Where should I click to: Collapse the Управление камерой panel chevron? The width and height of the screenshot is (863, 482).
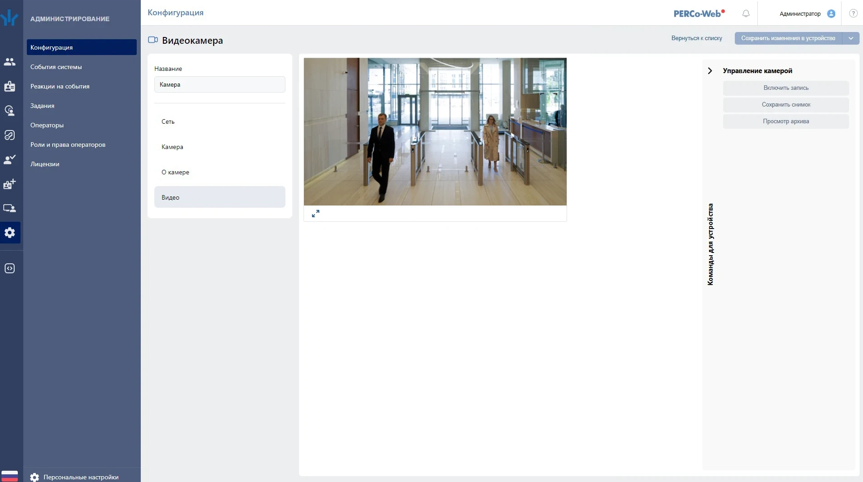pos(710,71)
